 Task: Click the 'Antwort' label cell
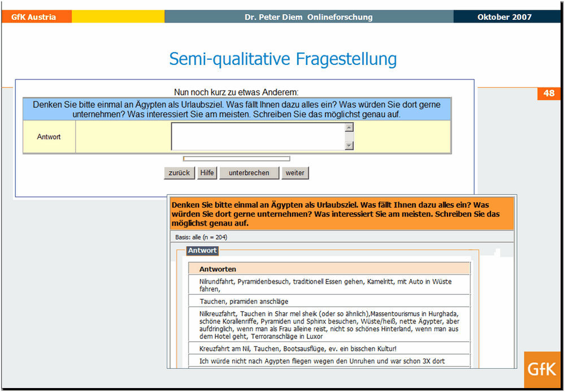(49, 137)
